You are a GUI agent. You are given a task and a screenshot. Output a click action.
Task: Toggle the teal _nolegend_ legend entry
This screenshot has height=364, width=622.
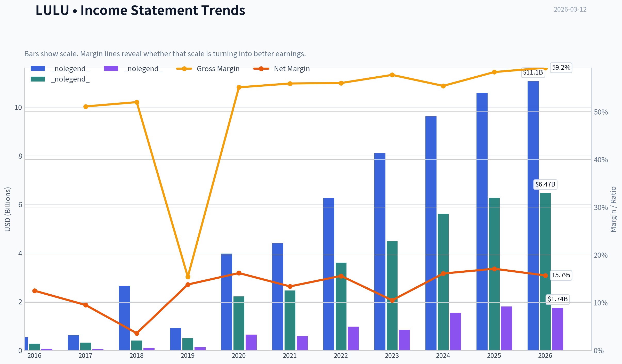[x=60, y=79]
